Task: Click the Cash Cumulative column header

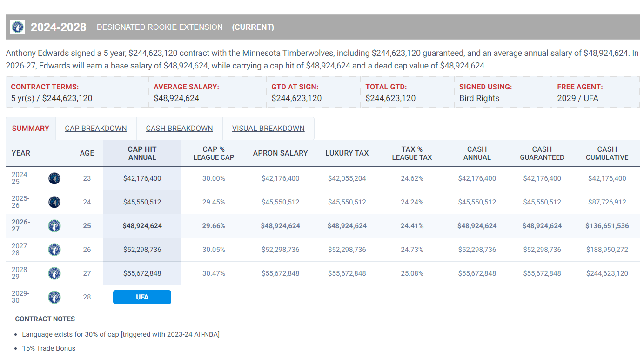Action: [x=607, y=153]
